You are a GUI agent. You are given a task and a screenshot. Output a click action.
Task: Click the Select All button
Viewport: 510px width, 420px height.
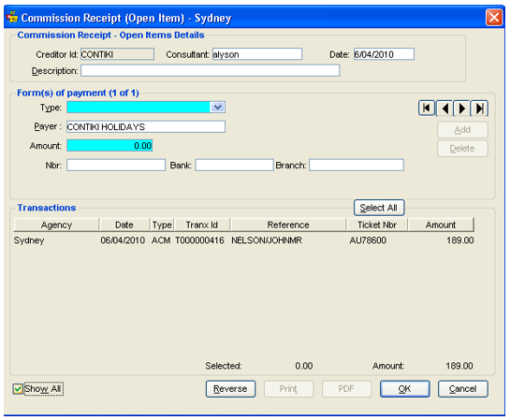(379, 208)
